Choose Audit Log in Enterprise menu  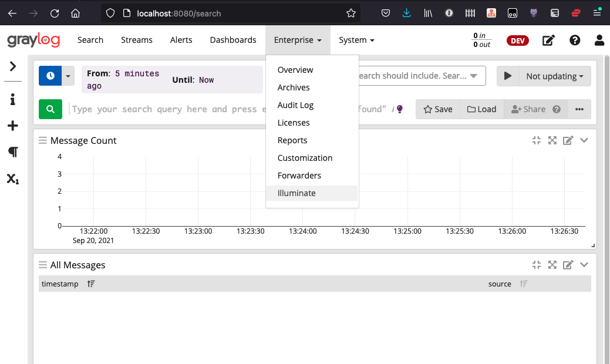coord(295,105)
